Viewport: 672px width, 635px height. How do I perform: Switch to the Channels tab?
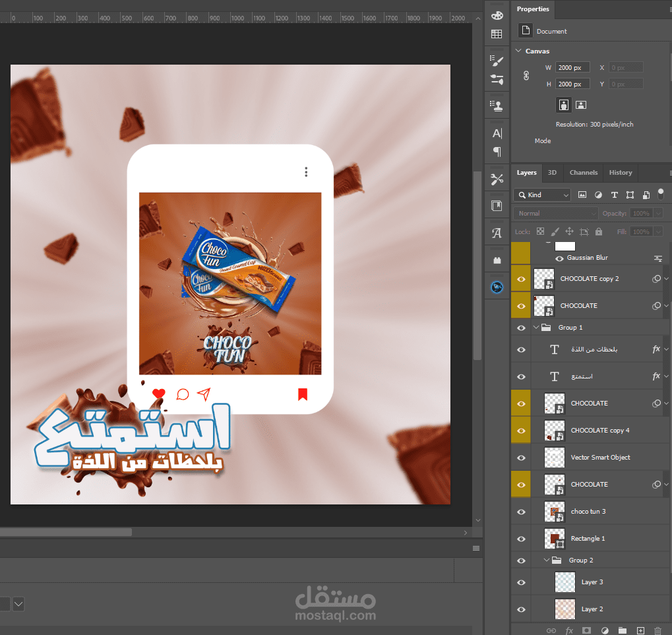pyautogui.click(x=583, y=173)
